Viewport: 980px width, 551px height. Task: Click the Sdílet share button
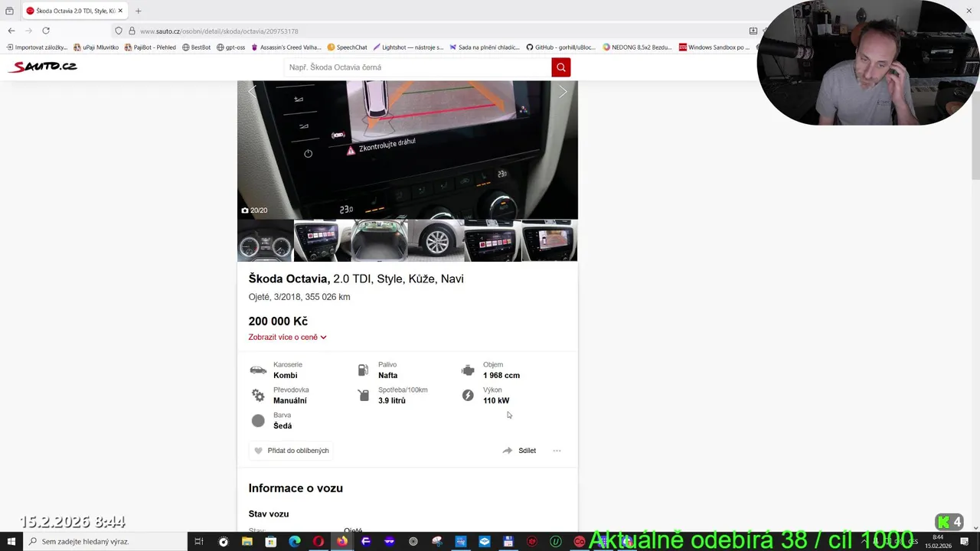click(520, 451)
